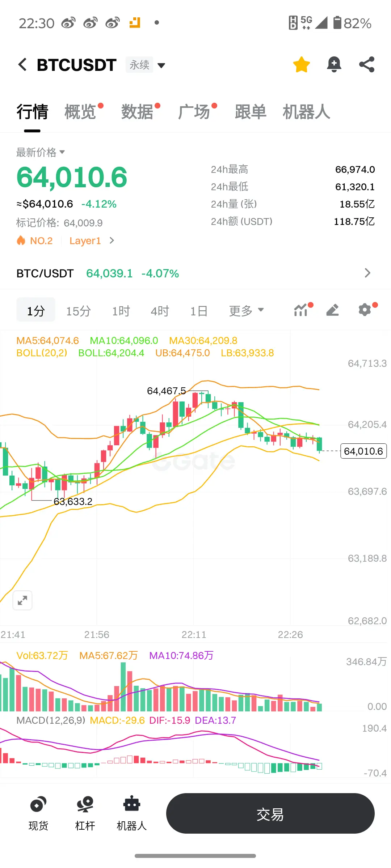Expand chart to fullscreen
Screen dimensions: 391x868
point(22,600)
